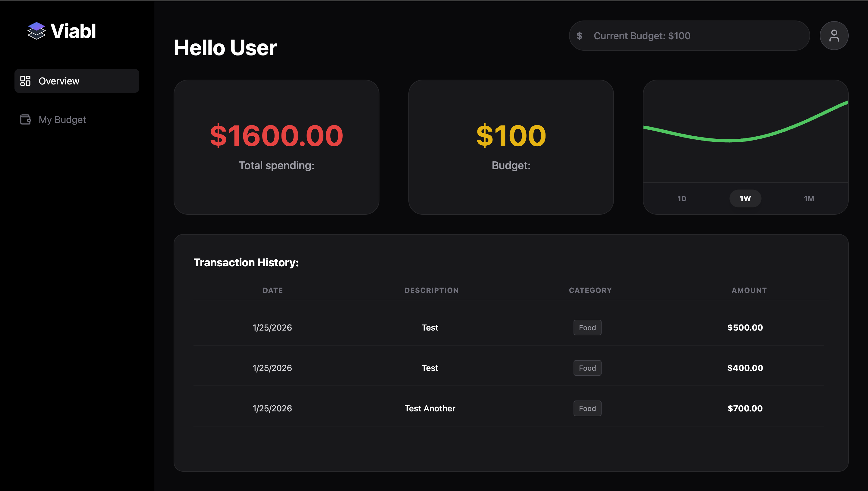Switch chart range to 1M

(x=809, y=199)
